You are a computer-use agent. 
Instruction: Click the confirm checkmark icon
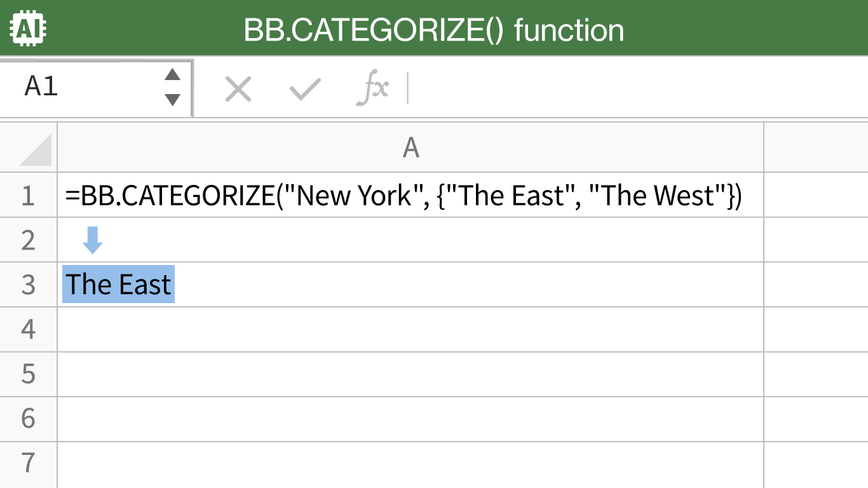pos(305,89)
